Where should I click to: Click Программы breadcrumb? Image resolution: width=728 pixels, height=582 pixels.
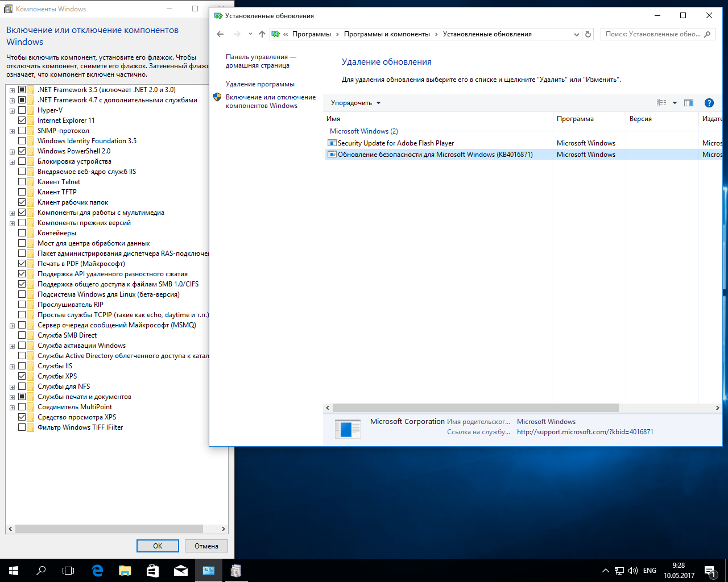coord(312,34)
